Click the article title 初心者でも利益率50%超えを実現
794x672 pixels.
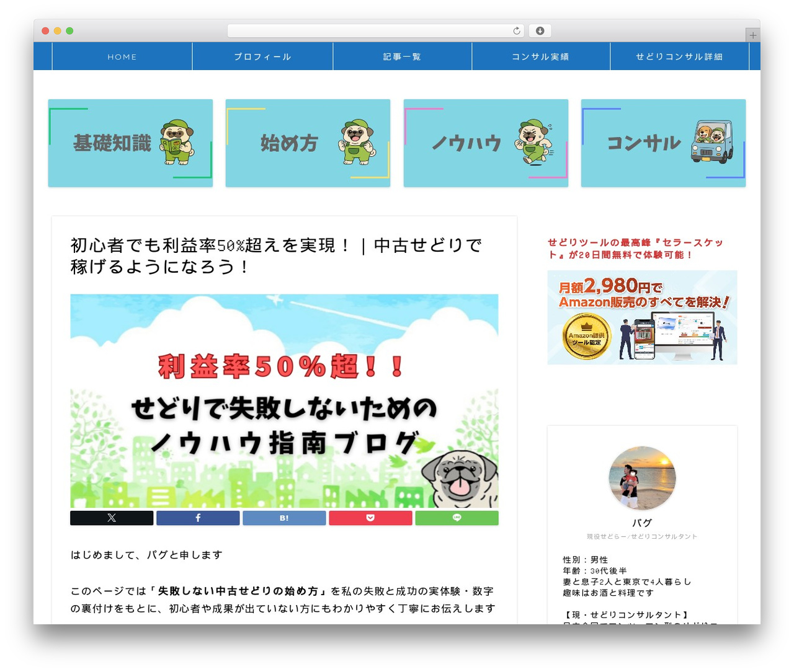pos(276,256)
